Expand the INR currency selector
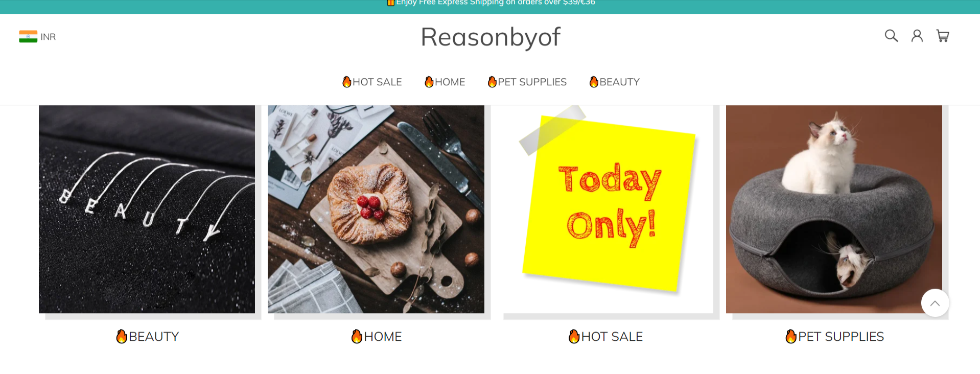The height and width of the screenshot is (374, 980). [x=37, y=37]
